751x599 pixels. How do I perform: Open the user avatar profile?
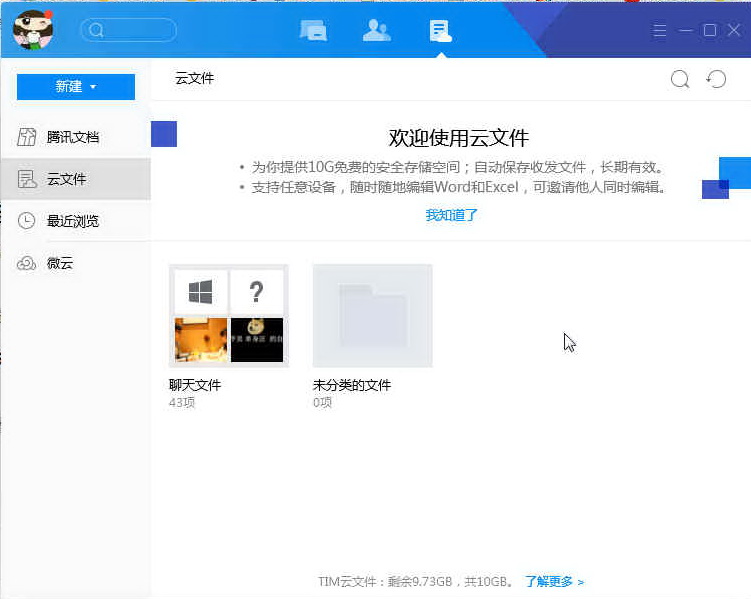(x=33, y=30)
